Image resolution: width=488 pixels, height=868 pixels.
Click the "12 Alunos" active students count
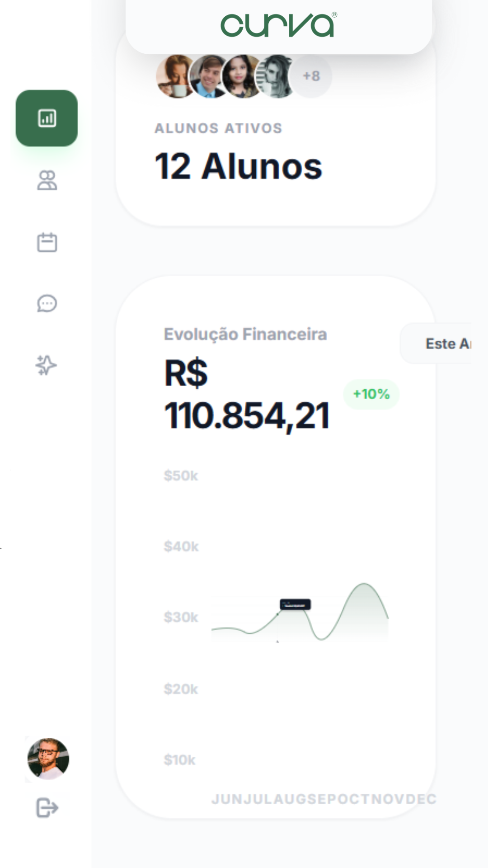[x=238, y=166]
